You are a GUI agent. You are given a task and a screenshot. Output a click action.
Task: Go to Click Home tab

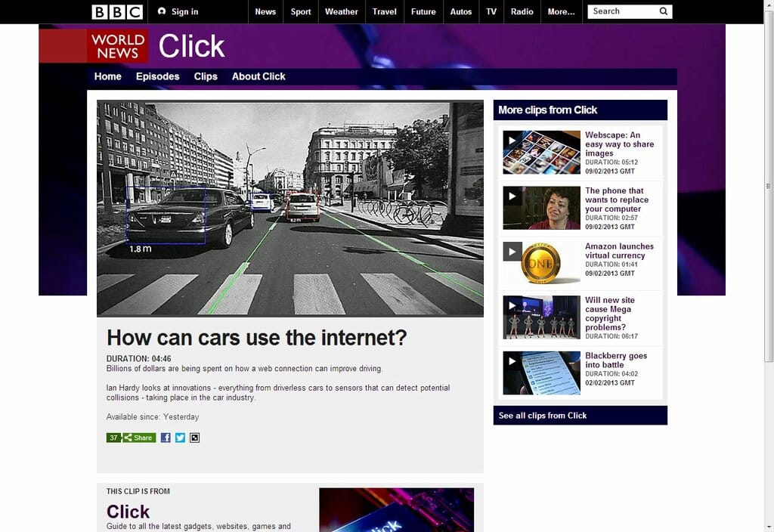107,76
